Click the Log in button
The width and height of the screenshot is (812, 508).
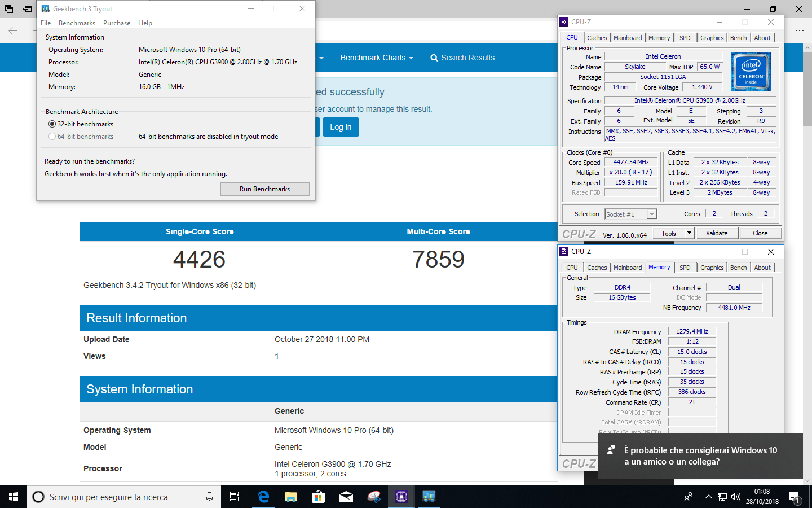pyautogui.click(x=341, y=127)
